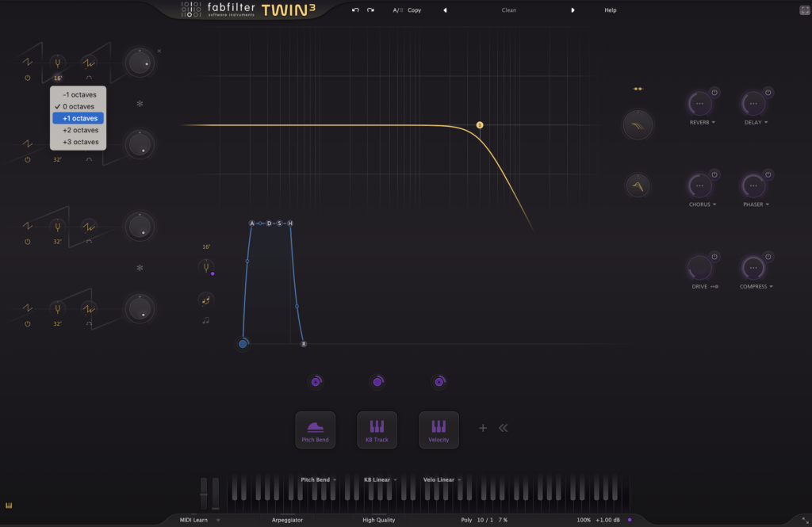The image size is (812, 527).
Task: Toggle the Compress effect power button
Action: [x=768, y=257]
